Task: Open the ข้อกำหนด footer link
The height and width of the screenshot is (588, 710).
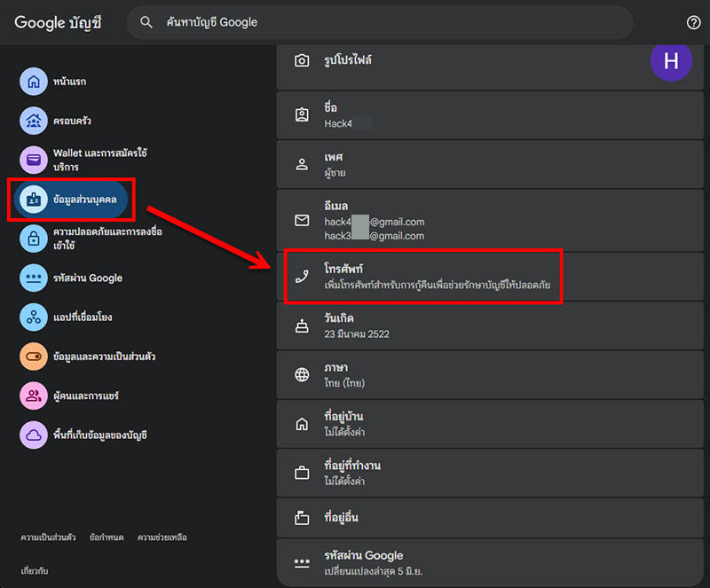Action: coord(106,537)
